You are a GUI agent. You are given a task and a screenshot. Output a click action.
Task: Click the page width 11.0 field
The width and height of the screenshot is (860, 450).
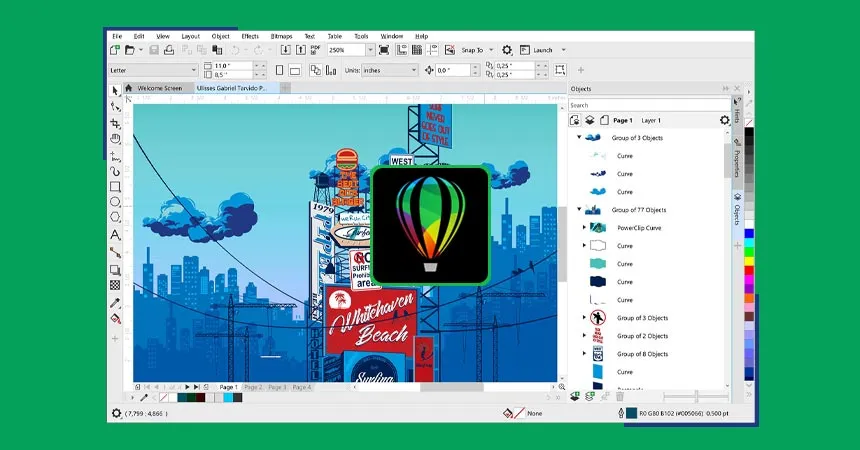point(234,66)
